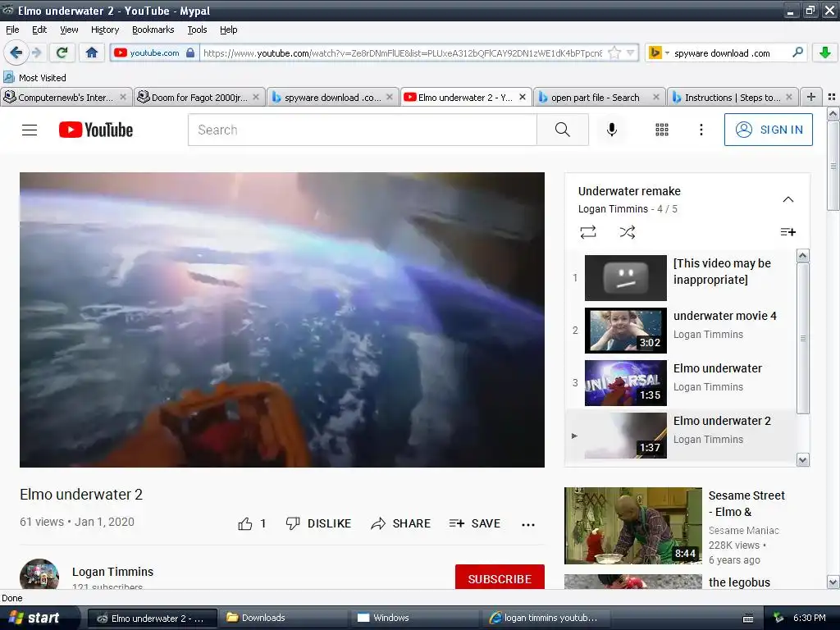Open the File menu

pos(12,30)
